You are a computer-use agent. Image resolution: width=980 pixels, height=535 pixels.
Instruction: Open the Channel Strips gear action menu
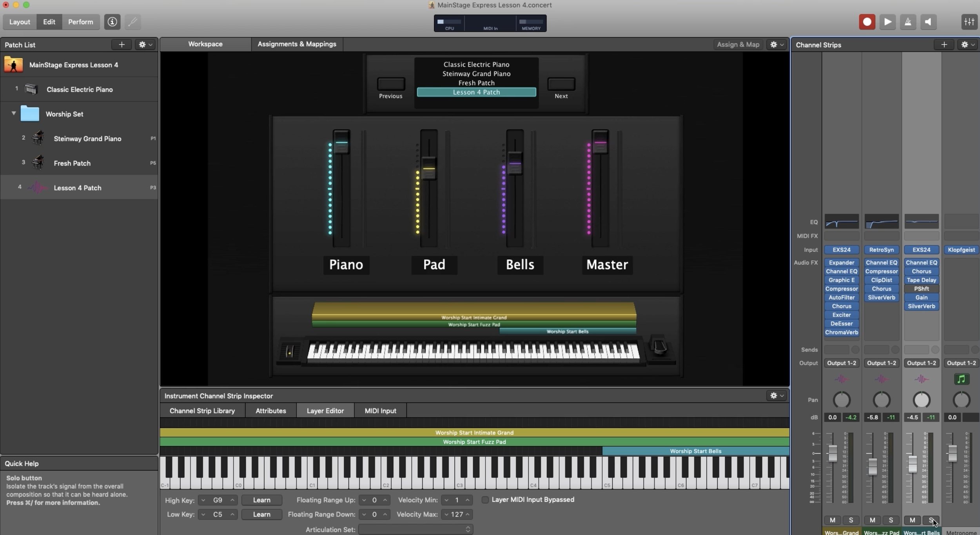tap(967, 45)
